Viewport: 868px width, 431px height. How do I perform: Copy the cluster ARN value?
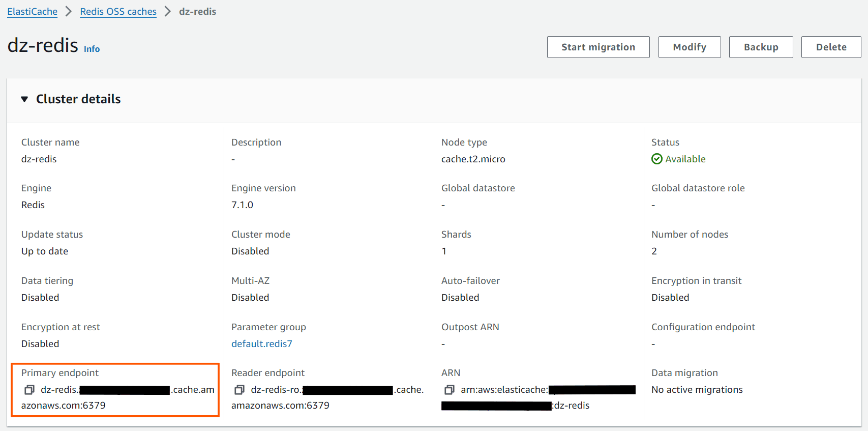pos(450,390)
